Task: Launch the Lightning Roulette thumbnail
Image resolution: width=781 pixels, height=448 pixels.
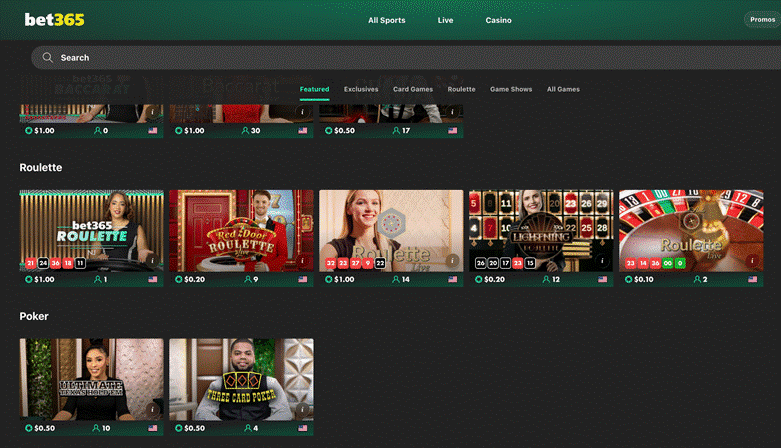Action: (541, 231)
